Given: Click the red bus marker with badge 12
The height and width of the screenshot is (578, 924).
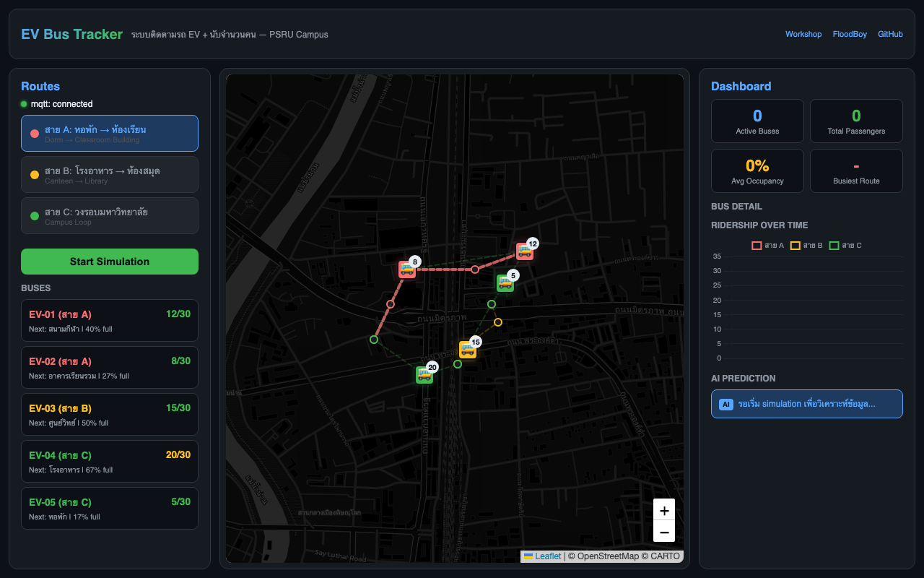Looking at the screenshot, I should point(525,251).
